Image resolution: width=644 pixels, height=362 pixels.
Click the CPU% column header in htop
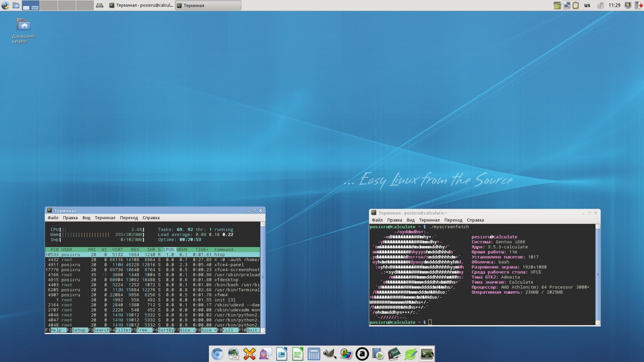pyautogui.click(x=169, y=250)
